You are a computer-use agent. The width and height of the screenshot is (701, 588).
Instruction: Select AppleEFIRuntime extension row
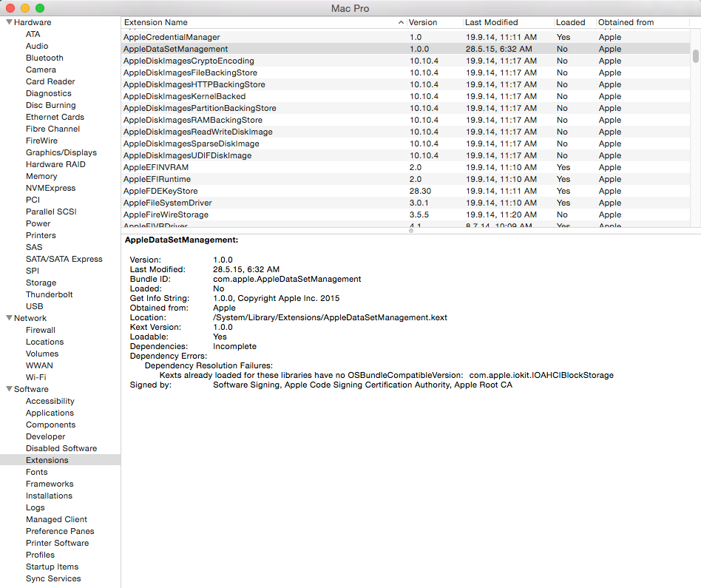(x=405, y=179)
